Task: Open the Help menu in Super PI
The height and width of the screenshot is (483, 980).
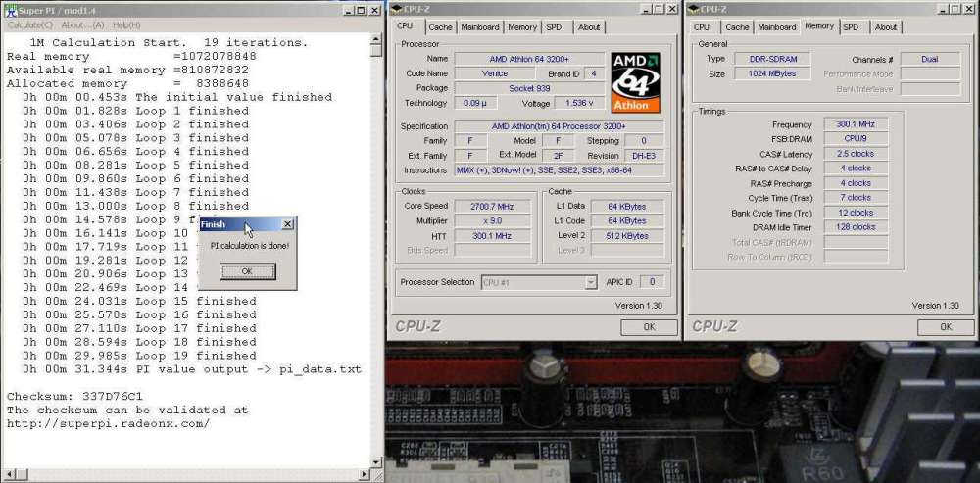Action: [x=126, y=25]
